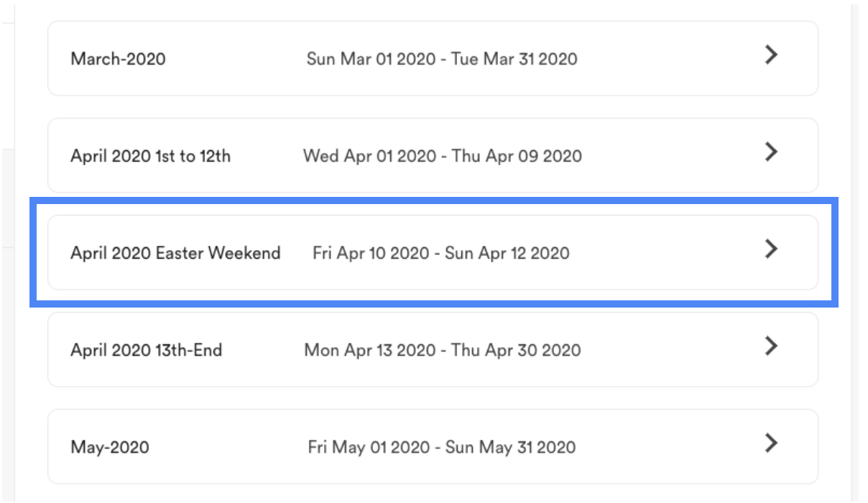Click April 2020 Easter Weekend title text

point(175,253)
